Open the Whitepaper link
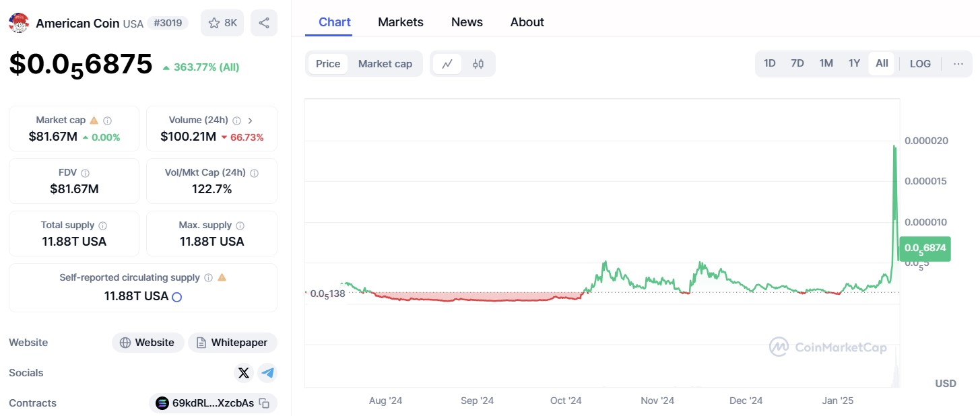The image size is (980, 416). click(x=232, y=343)
